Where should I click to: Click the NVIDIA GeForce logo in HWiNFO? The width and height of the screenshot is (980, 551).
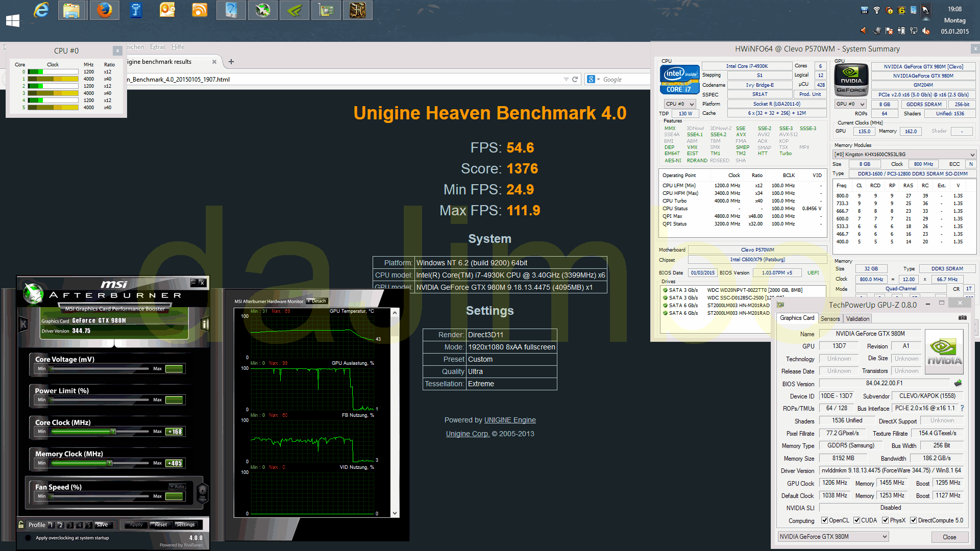click(x=851, y=80)
